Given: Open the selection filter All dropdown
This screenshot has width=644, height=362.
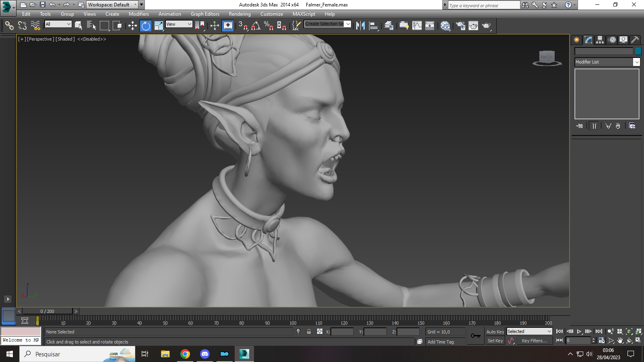Looking at the screenshot, I should pyautogui.click(x=58, y=24).
